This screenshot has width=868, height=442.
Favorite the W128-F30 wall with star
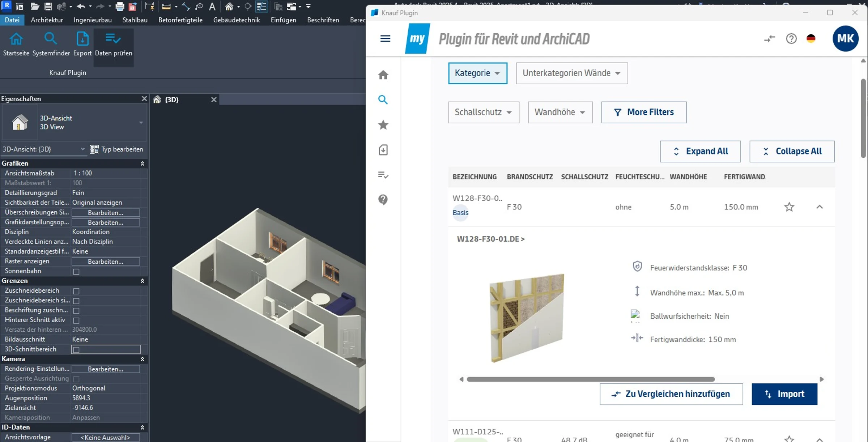pos(789,207)
